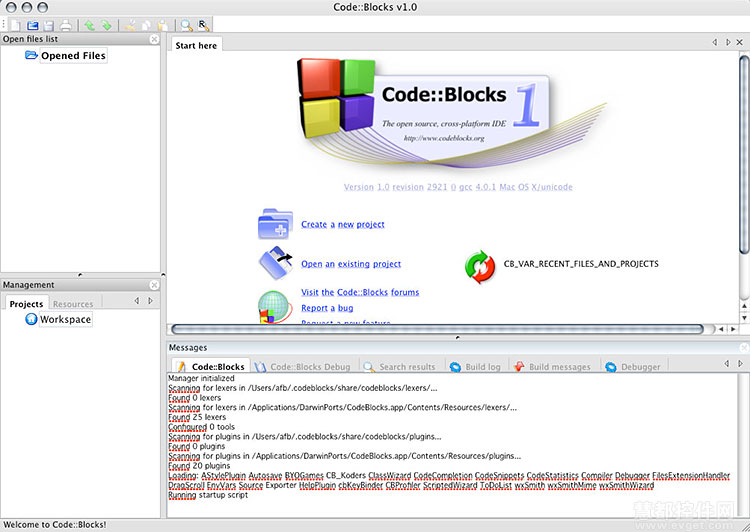This screenshot has height=532, width=750.
Task: Click the Report a bug link
Action: [x=327, y=308]
